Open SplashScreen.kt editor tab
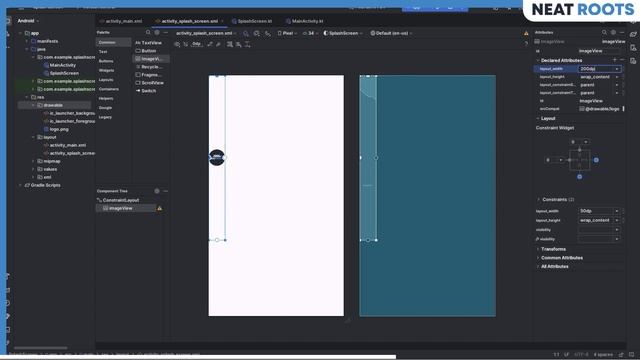640x360 pixels. [x=252, y=21]
